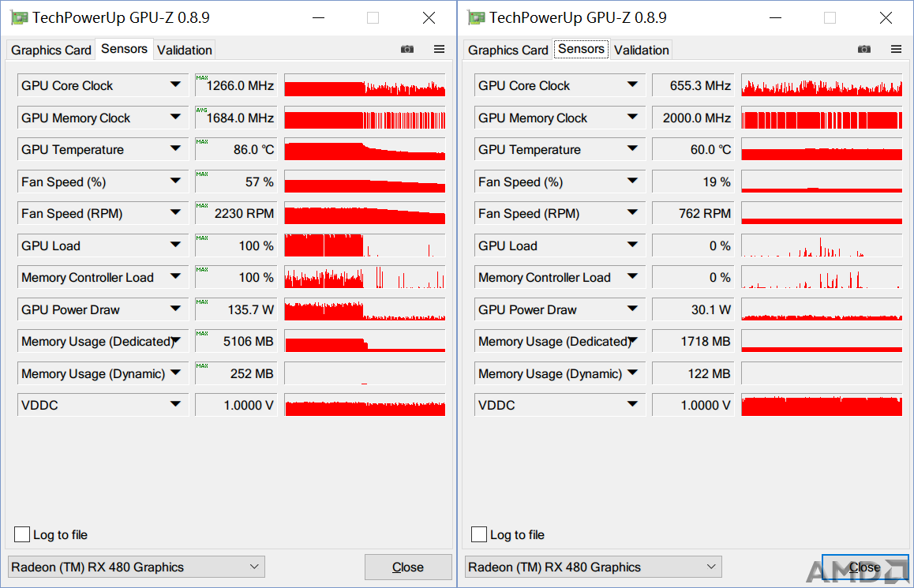Click the 2000.0 MHz memory clock value
914x588 pixels.
pyautogui.click(x=693, y=118)
